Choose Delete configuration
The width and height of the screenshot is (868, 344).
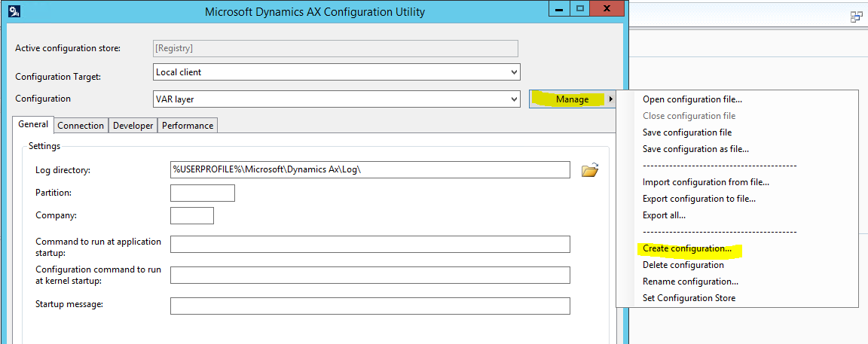click(x=683, y=265)
